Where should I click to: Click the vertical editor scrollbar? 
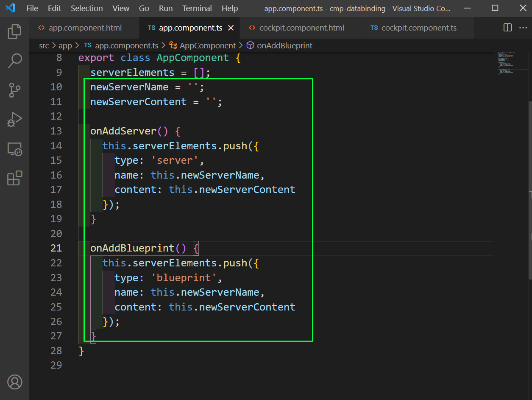(x=530, y=190)
